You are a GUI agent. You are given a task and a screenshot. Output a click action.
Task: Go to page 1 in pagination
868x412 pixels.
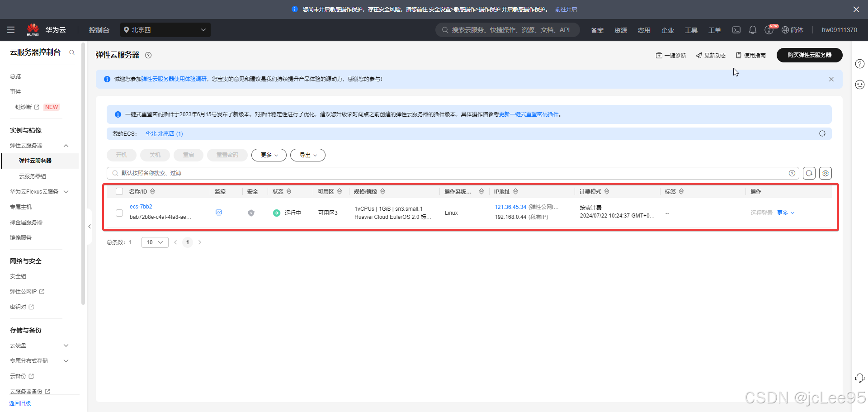(x=188, y=242)
